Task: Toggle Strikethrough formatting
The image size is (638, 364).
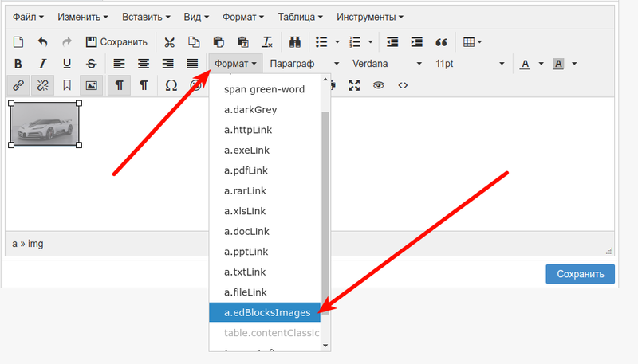Action: [91, 64]
